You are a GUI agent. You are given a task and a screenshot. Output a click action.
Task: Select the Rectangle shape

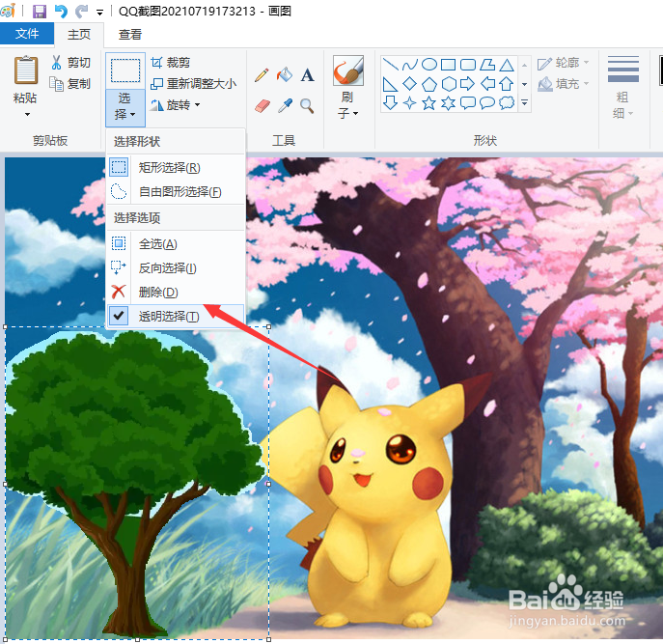tap(448, 65)
